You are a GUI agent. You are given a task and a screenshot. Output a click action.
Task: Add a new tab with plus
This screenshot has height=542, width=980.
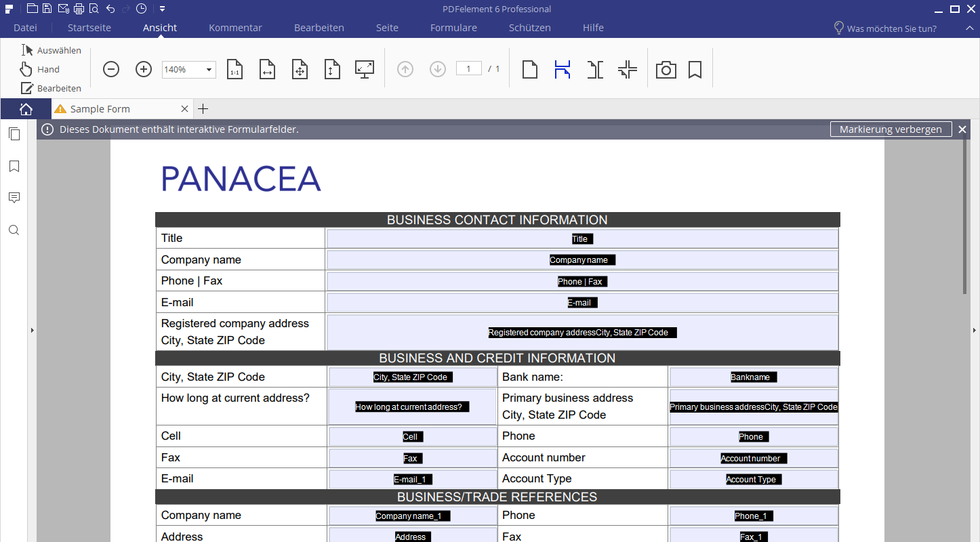pos(203,109)
